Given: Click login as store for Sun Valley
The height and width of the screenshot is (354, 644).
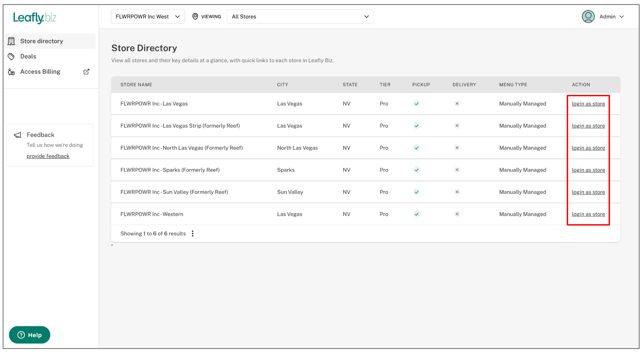Looking at the screenshot, I should (x=588, y=192).
